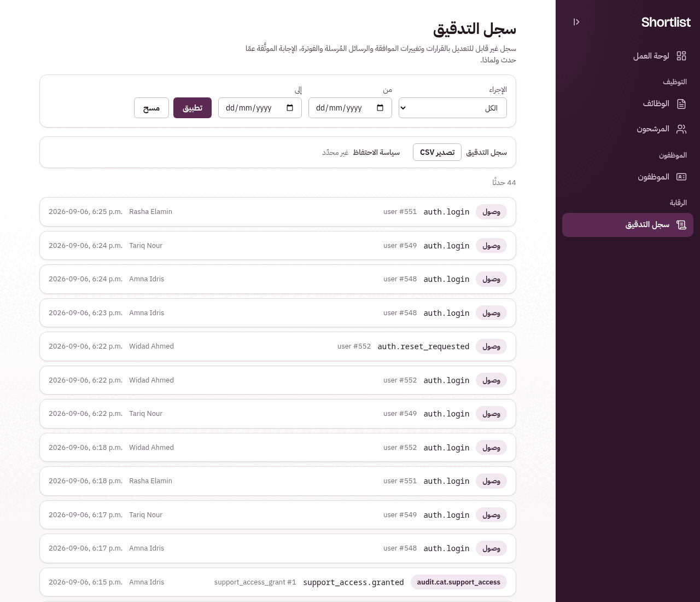Click the 2026-09-06, 6:15 p.m. timestamp
This screenshot has width=700, height=602.
tap(85, 582)
